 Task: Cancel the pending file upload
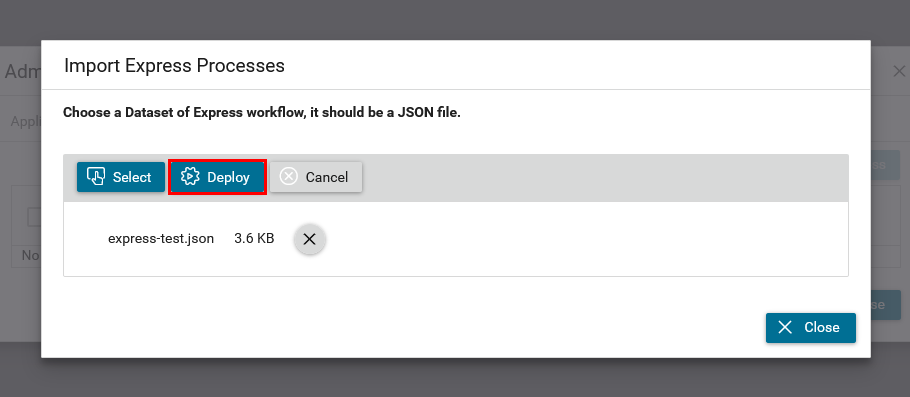tap(316, 177)
